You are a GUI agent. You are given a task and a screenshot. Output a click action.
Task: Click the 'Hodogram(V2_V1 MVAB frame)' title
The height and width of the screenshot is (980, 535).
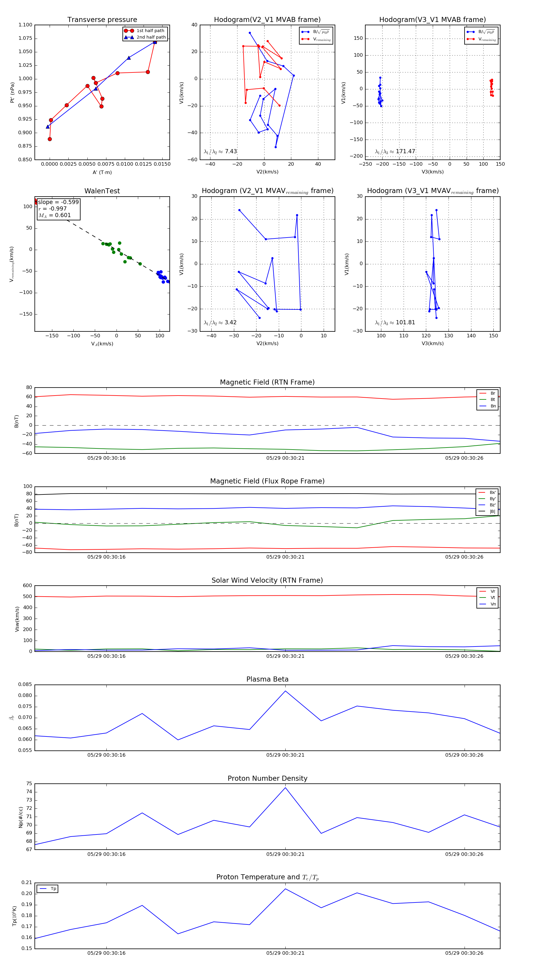267,20
